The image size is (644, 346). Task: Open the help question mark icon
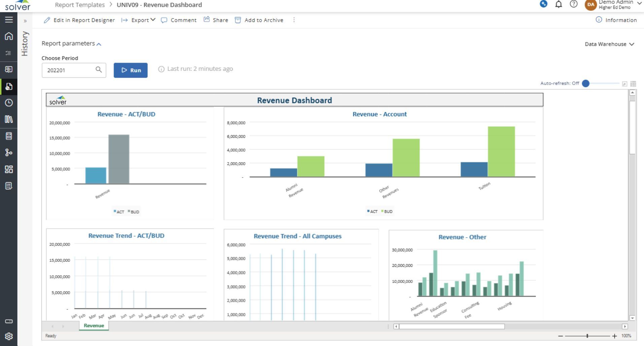pos(574,4)
